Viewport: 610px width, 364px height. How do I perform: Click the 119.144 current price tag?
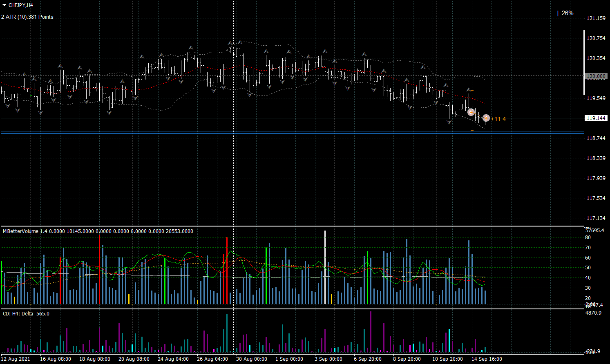(x=596, y=118)
